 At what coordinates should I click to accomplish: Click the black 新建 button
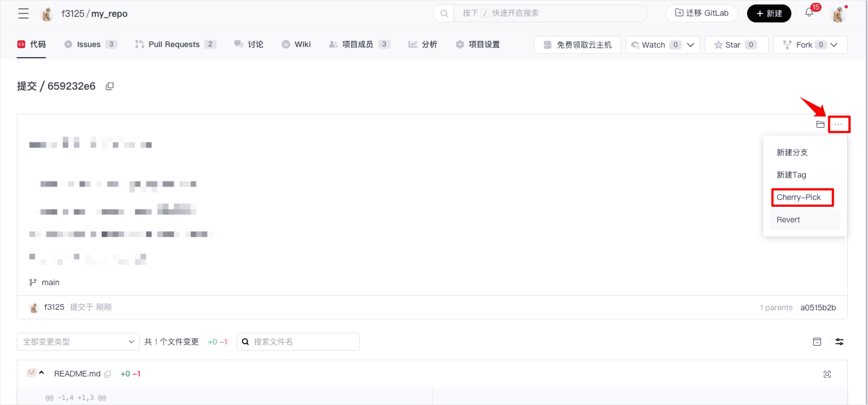[x=768, y=13]
